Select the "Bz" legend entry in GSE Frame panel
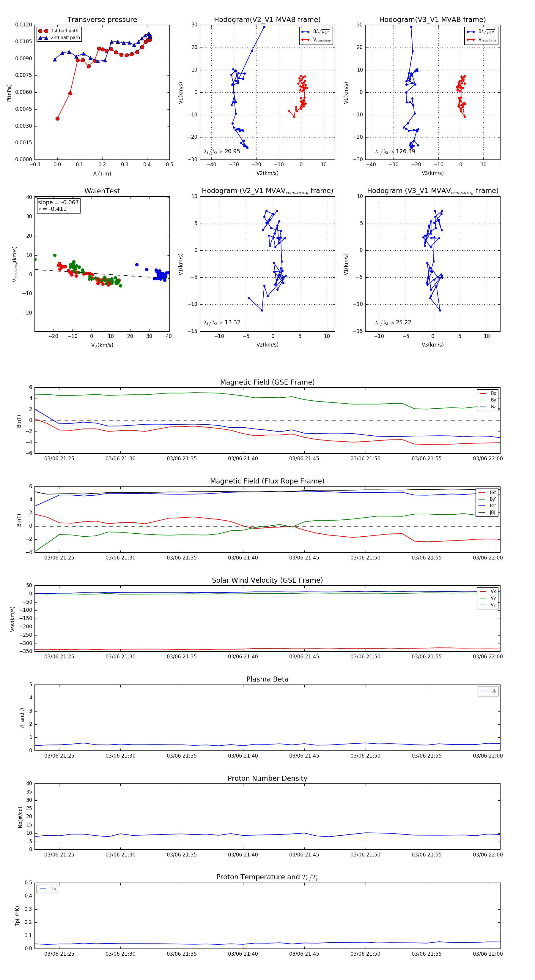The image size is (535, 980). 488,407
